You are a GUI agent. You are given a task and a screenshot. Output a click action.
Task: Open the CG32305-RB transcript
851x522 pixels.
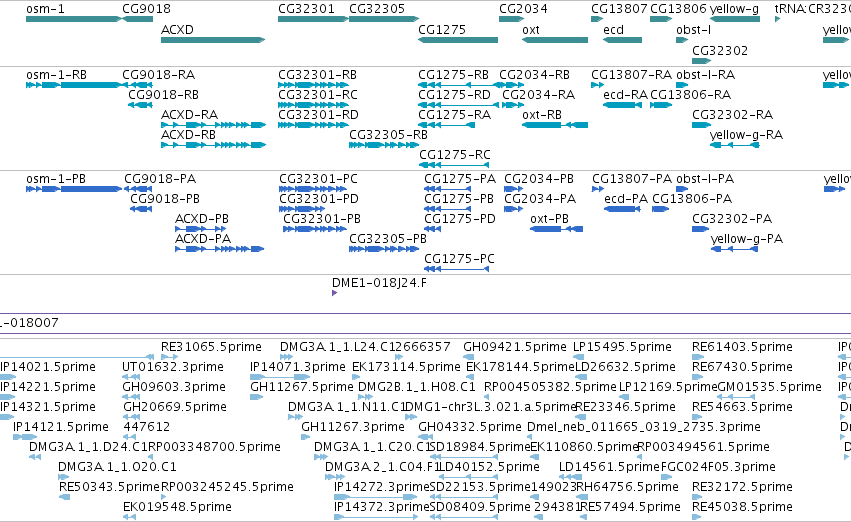pyautogui.click(x=384, y=145)
